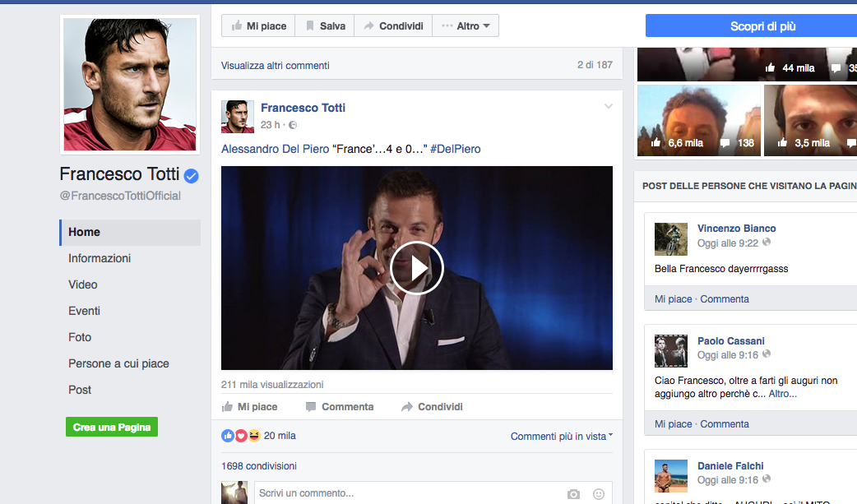
Task: Click the camera icon in comment box
Action: click(573, 494)
